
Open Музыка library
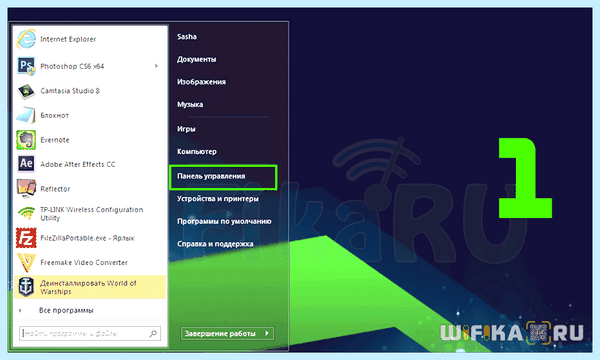click(x=190, y=104)
